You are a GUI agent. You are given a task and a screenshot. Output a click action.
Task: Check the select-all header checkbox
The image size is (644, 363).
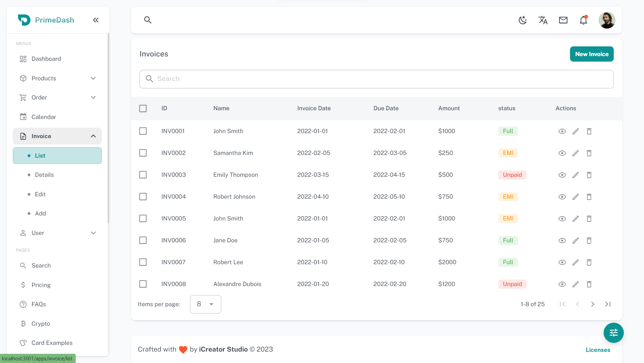pos(143,109)
